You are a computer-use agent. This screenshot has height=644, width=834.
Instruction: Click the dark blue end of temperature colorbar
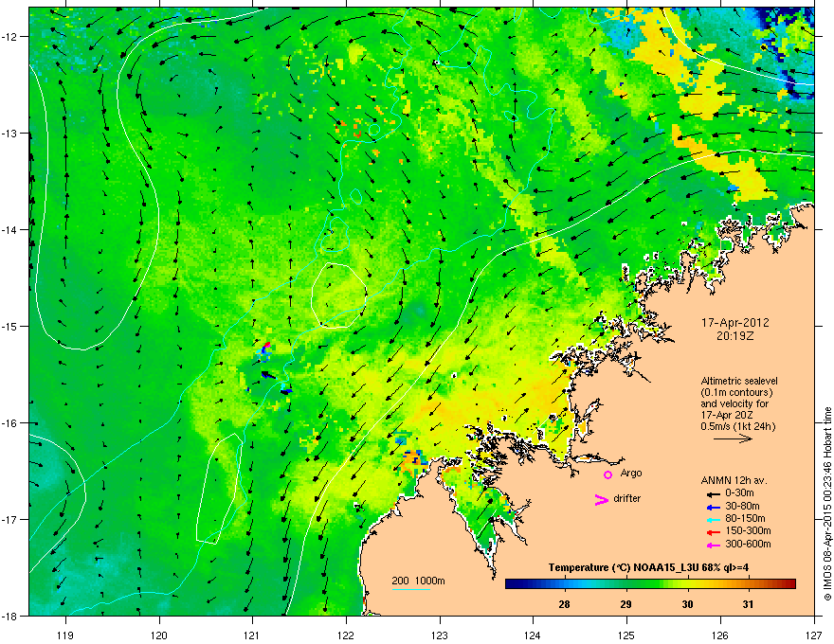[512, 584]
